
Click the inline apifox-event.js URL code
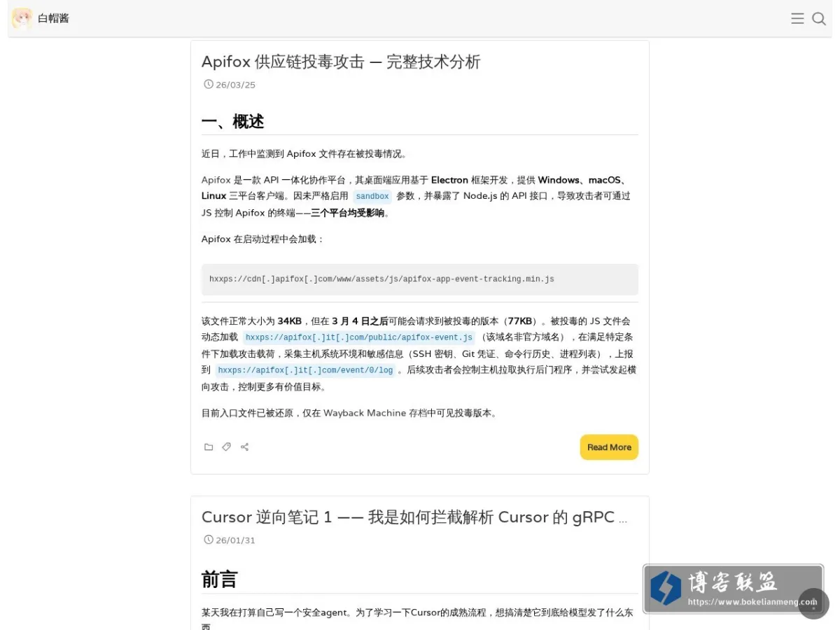(x=359, y=337)
